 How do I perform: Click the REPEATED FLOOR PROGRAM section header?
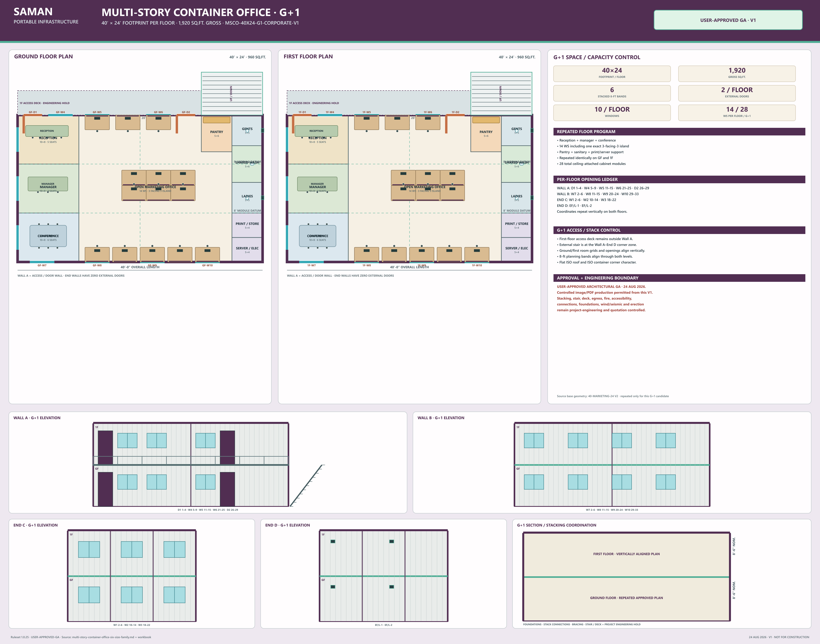[x=679, y=132]
